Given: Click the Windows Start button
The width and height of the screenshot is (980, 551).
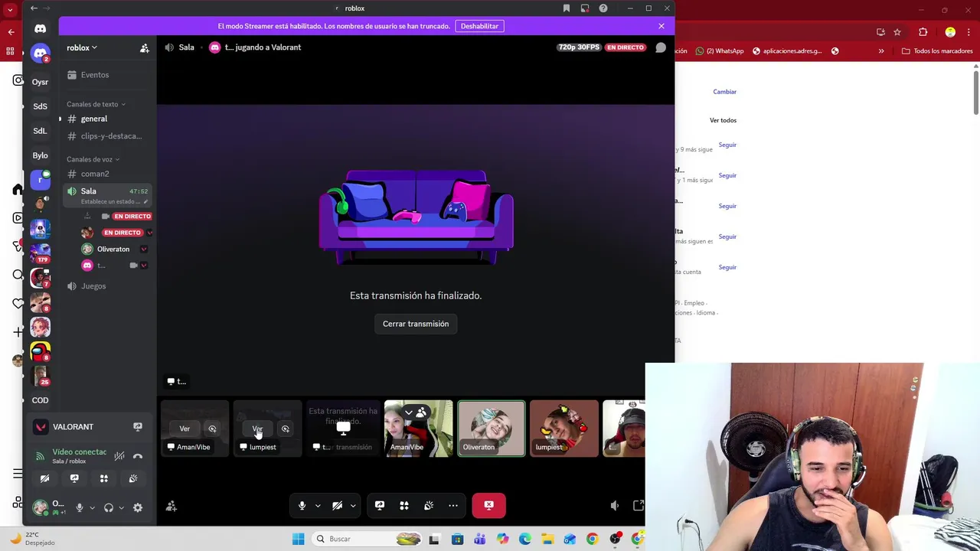Looking at the screenshot, I should pos(298,539).
